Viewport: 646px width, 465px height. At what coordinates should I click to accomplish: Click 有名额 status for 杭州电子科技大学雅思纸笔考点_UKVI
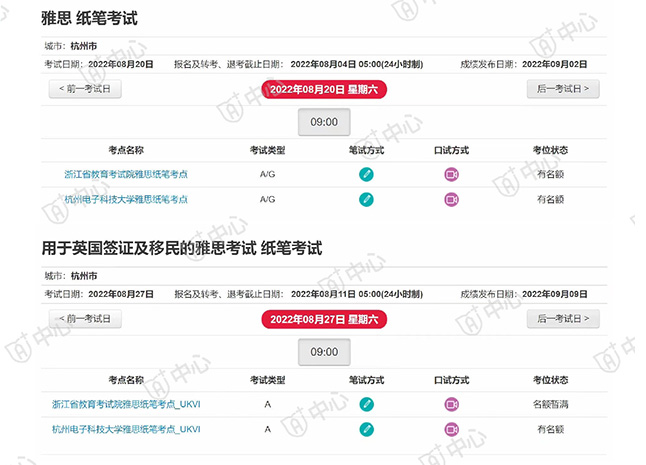[550, 429]
